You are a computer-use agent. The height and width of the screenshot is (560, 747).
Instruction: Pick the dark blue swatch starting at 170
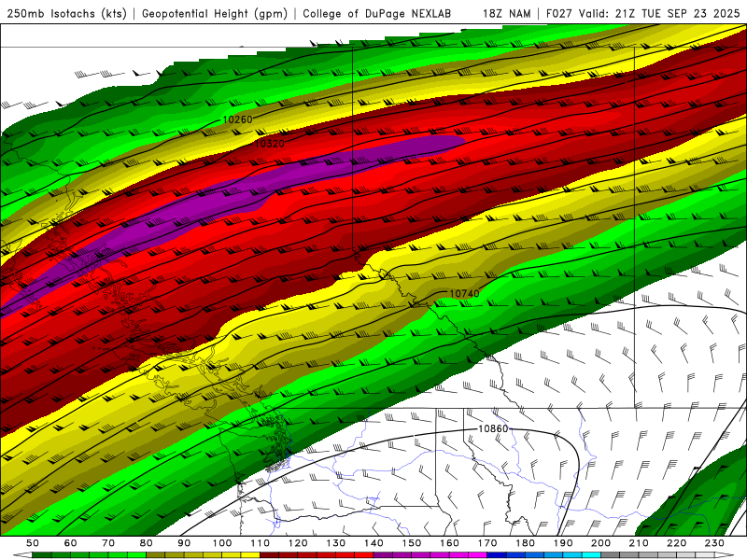pos(497,555)
